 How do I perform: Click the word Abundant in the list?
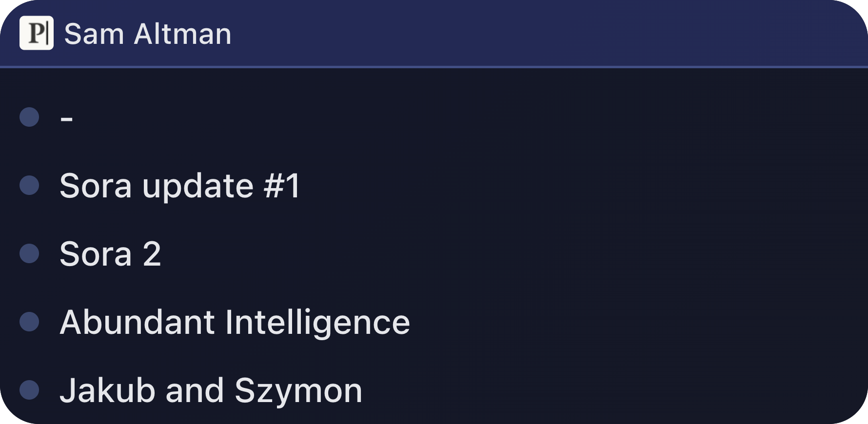[137, 322]
